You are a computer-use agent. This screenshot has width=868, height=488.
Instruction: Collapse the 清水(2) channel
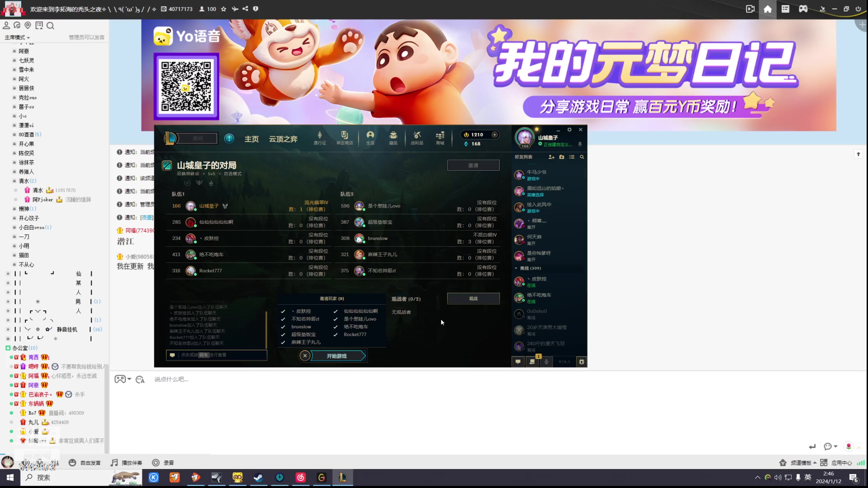(14, 181)
